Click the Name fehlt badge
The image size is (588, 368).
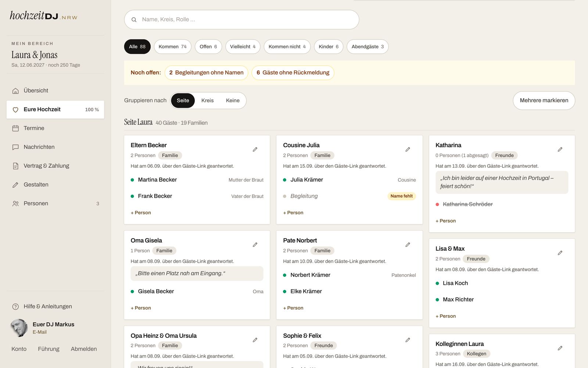click(x=401, y=196)
